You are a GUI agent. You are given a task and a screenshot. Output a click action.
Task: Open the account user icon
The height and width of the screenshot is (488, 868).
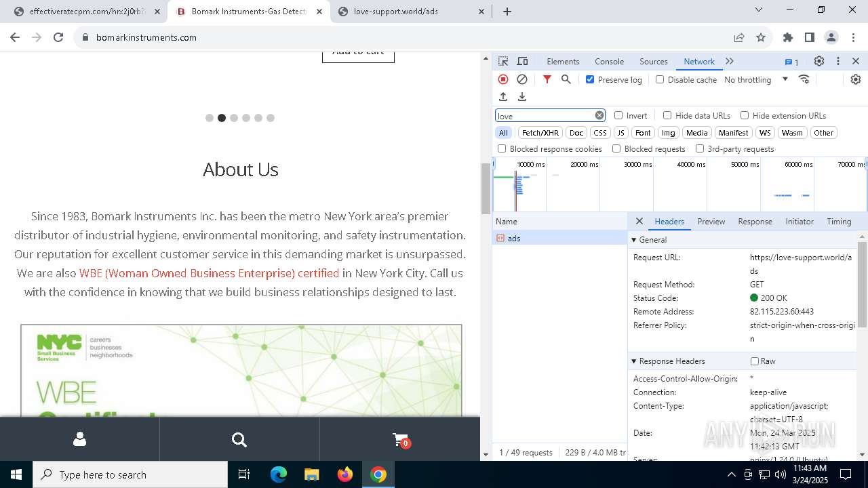pyautogui.click(x=79, y=439)
